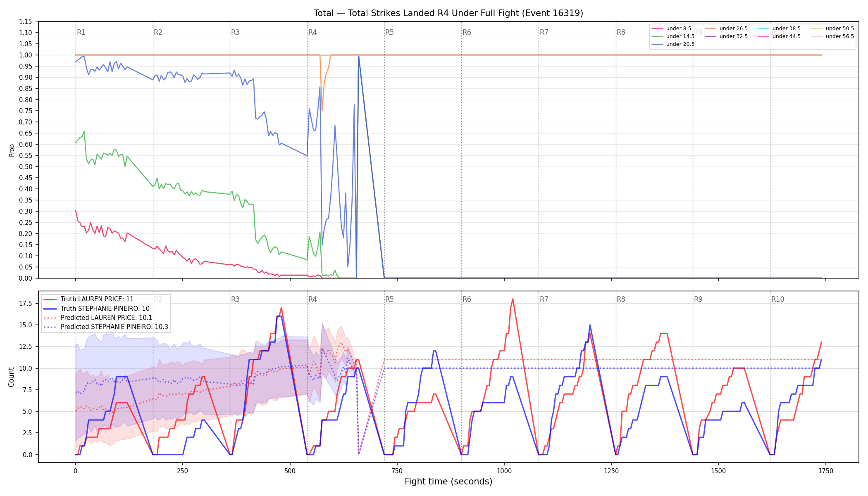Click the 12.5 tick on count axis

coord(26,346)
